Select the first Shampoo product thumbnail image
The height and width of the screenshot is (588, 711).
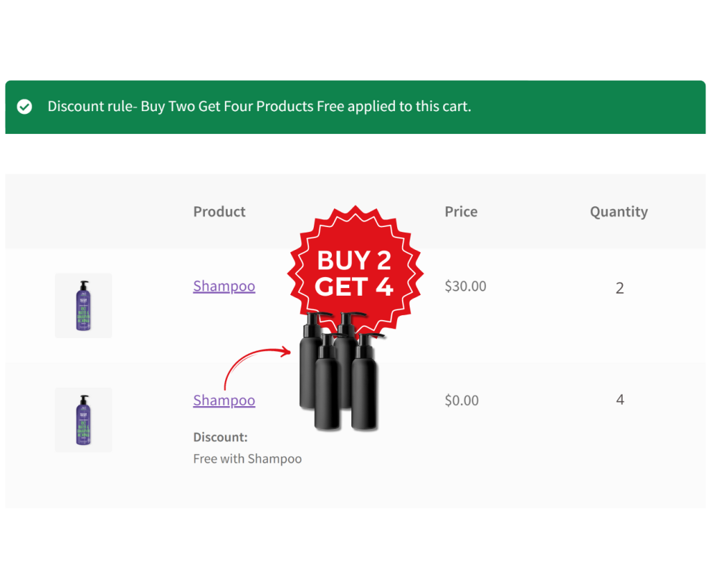(83, 305)
